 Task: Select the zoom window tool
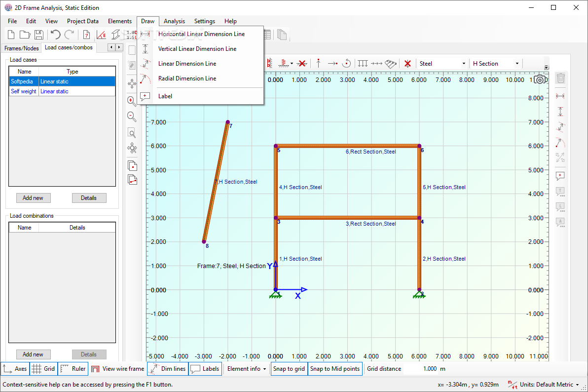click(132, 133)
